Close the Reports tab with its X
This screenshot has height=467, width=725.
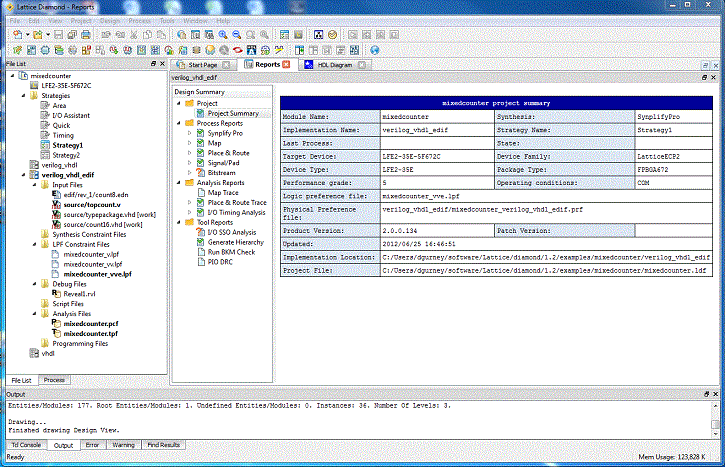(x=286, y=64)
